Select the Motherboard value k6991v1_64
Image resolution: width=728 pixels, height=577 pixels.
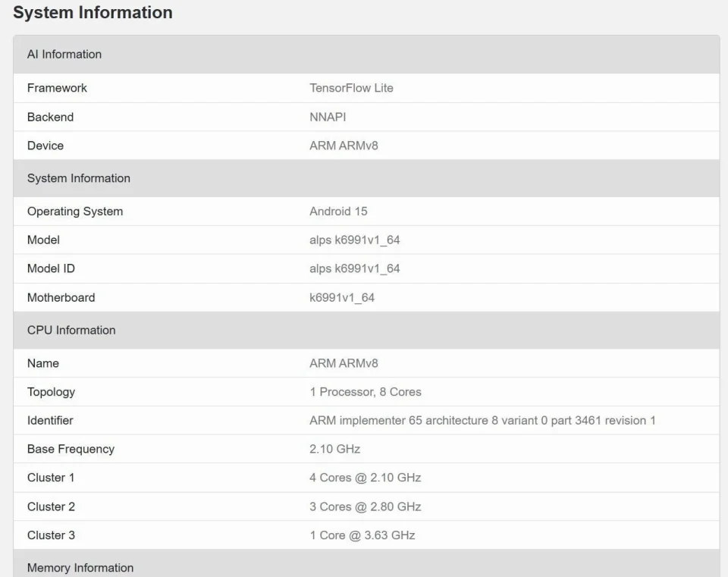point(342,297)
